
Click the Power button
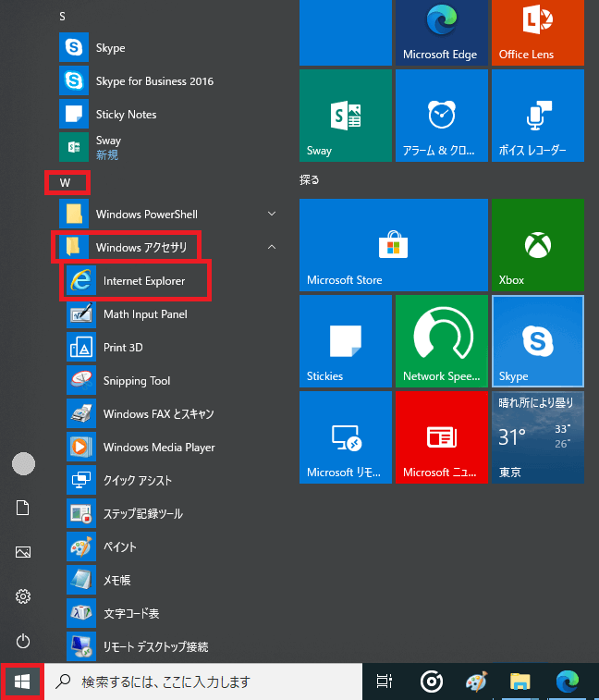pos(23,641)
